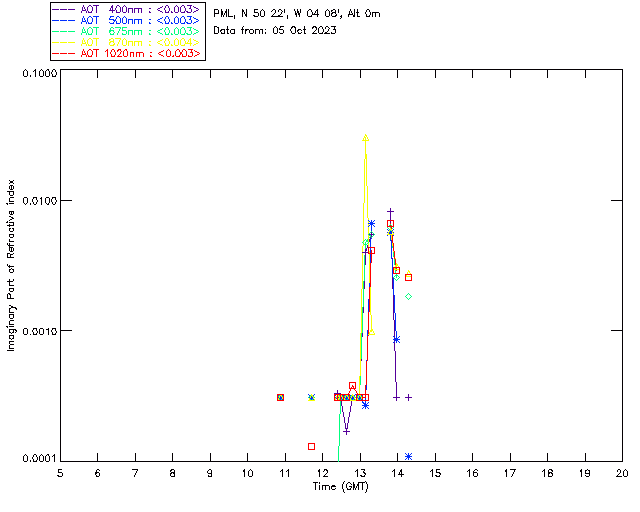Click the blue asterisk just below 0.0010 near 14
Viewport: 640px width, 512px height.
pyautogui.click(x=396, y=339)
